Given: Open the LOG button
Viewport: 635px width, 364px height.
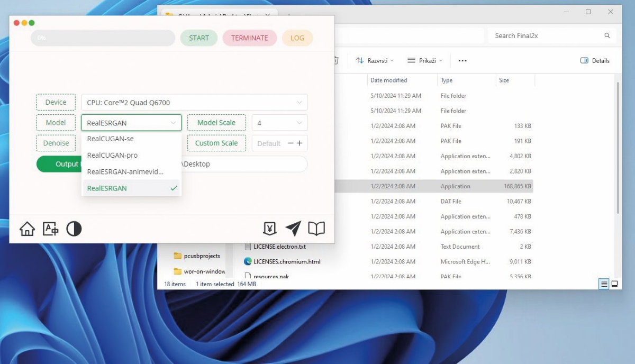Looking at the screenshot, I should click(297, 38).
